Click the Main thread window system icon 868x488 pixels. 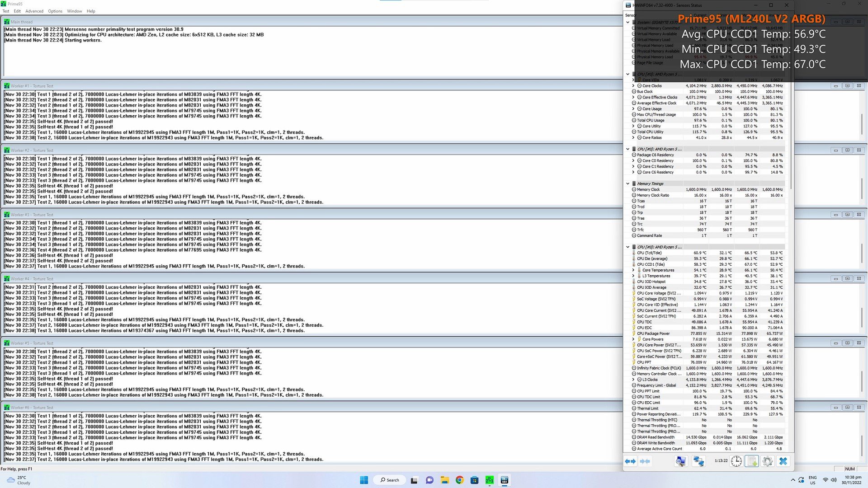click(7, 22)
